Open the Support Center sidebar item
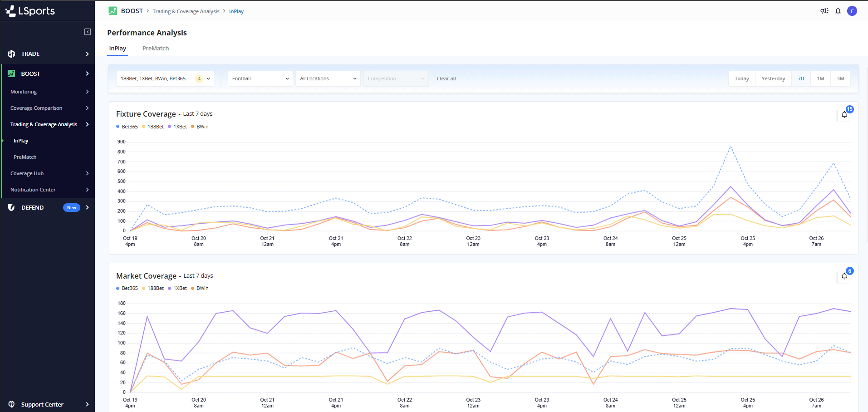The height and width of the screenshot is (412, 868). [42, 404]
